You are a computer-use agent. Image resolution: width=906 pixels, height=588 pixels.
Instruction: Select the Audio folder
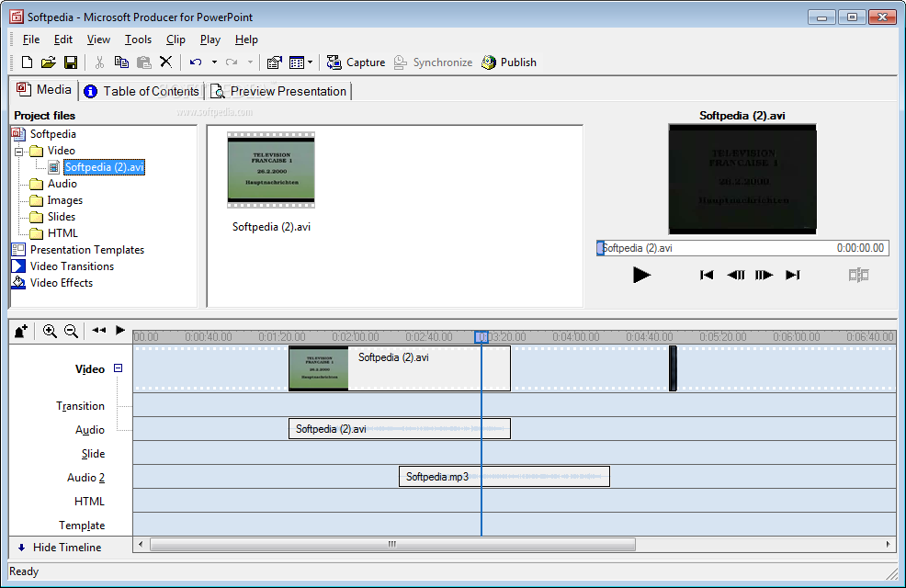(62, 184)
